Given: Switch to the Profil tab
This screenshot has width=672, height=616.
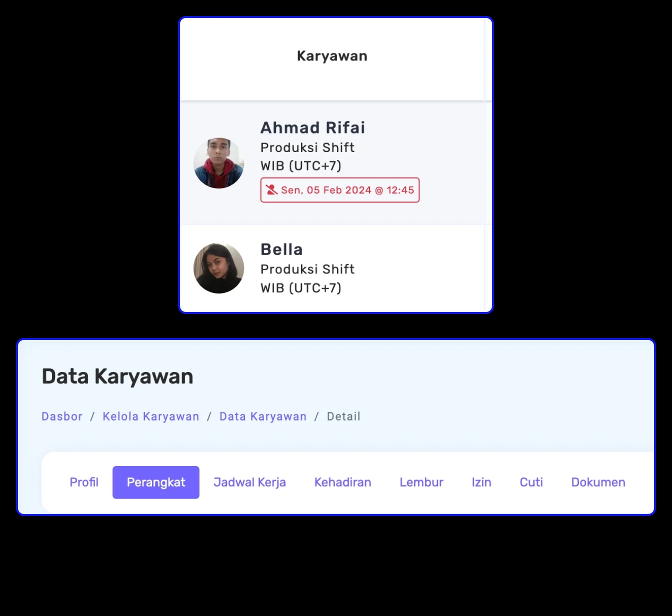Looking at the screenshot, I should 84,482.
